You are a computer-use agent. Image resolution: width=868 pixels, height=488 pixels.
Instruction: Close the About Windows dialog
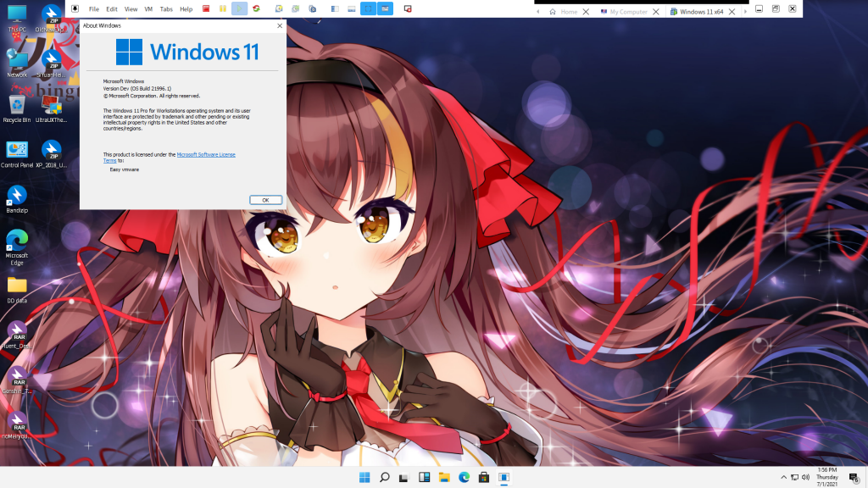[x=280, y=25]
